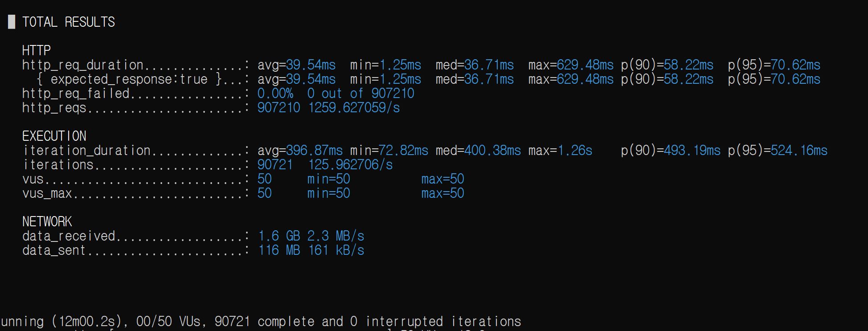
Task: Click the 161 kB/s sent rate value
Action: [336, 250]
